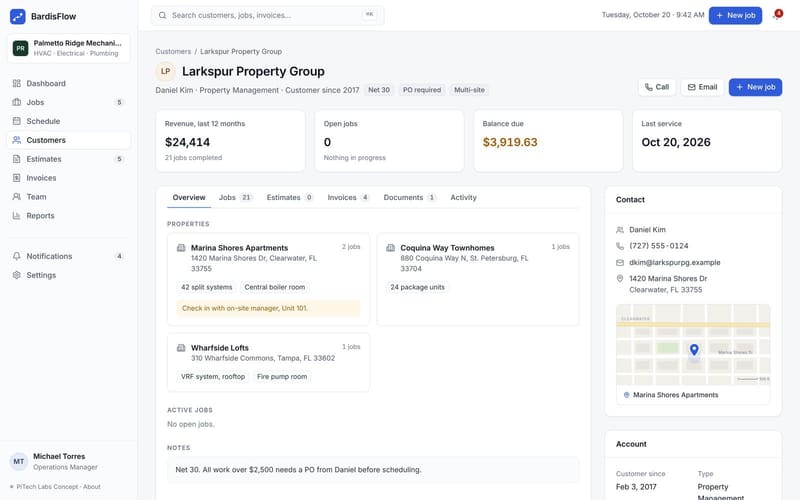
Task: Go to Reports in the sidebar
Action: tap(69, 215)
